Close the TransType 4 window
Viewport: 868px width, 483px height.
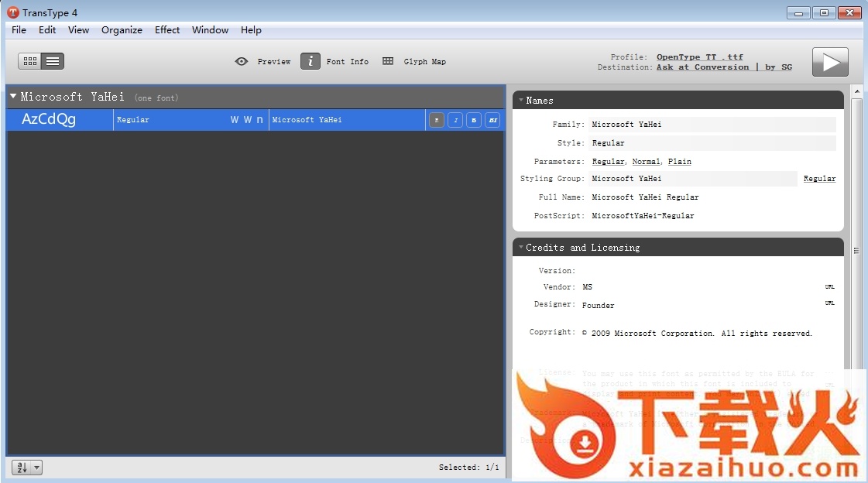pos(849,12)
